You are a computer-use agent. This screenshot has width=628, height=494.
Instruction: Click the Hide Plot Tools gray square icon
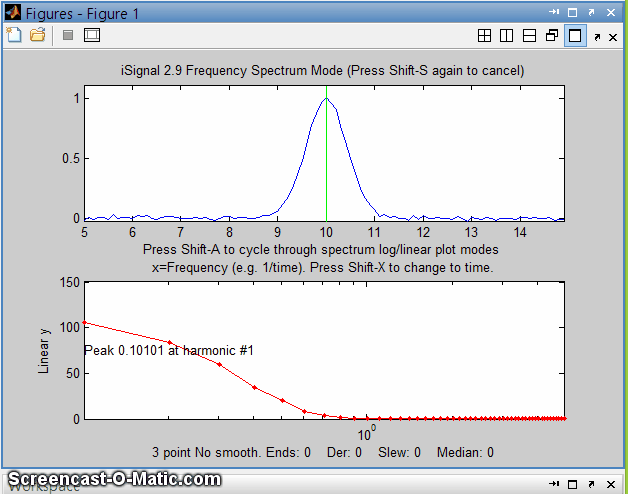tap(68, 35)
